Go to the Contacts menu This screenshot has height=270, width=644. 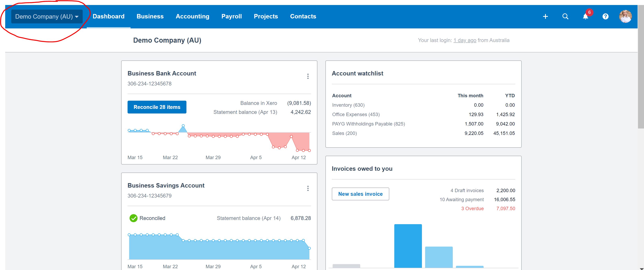click(303, 16)
